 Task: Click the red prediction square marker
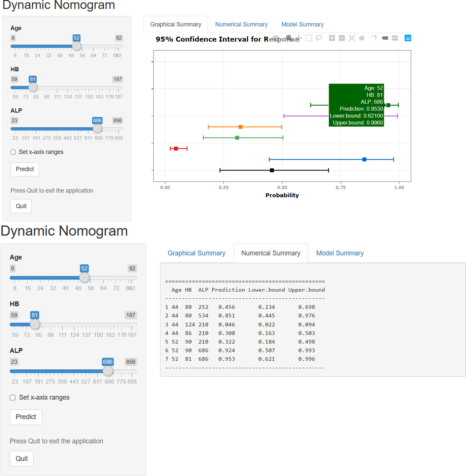tap(176, 149)
